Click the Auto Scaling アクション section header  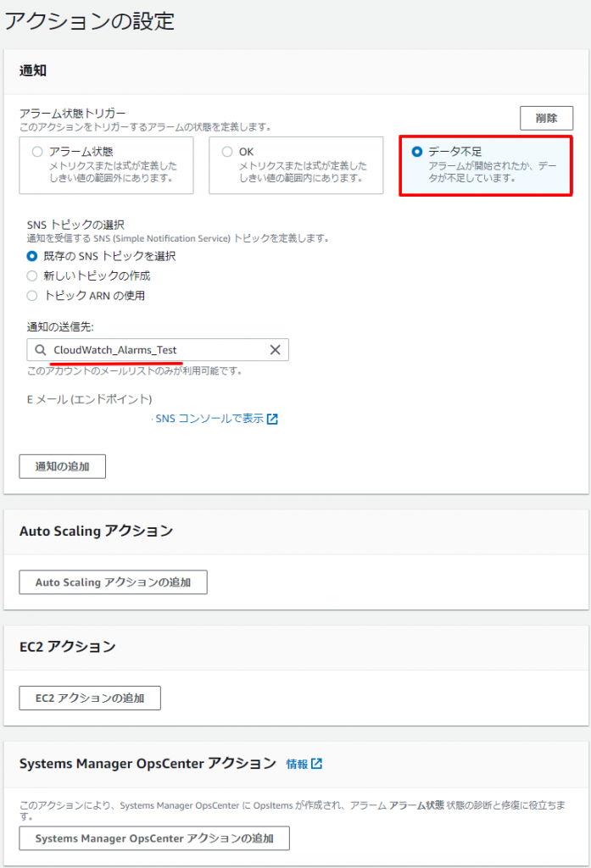click(x=96, y=531)
